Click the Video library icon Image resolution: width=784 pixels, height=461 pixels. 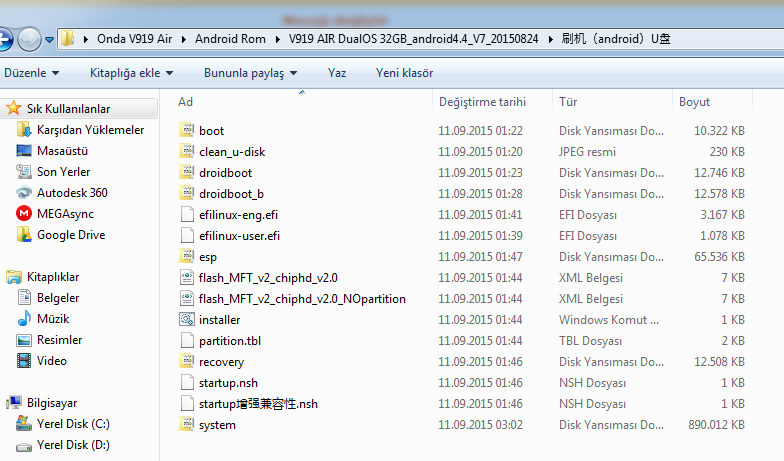pyautogui.click(x=24, y=360)
